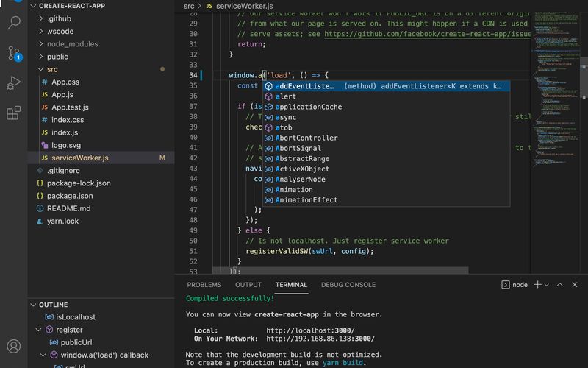Choose async from autocomplete list
The height and width of the screenshot is (368, 588).
387,117
